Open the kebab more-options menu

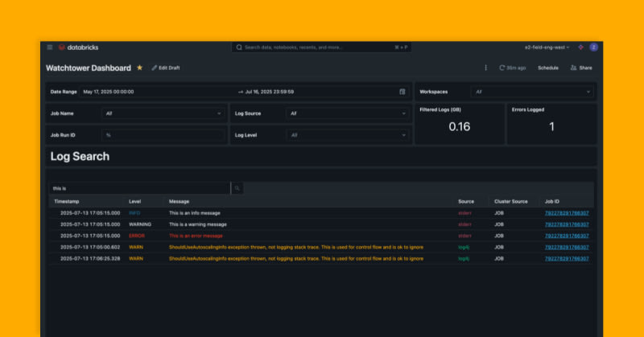tap(485, 68)
